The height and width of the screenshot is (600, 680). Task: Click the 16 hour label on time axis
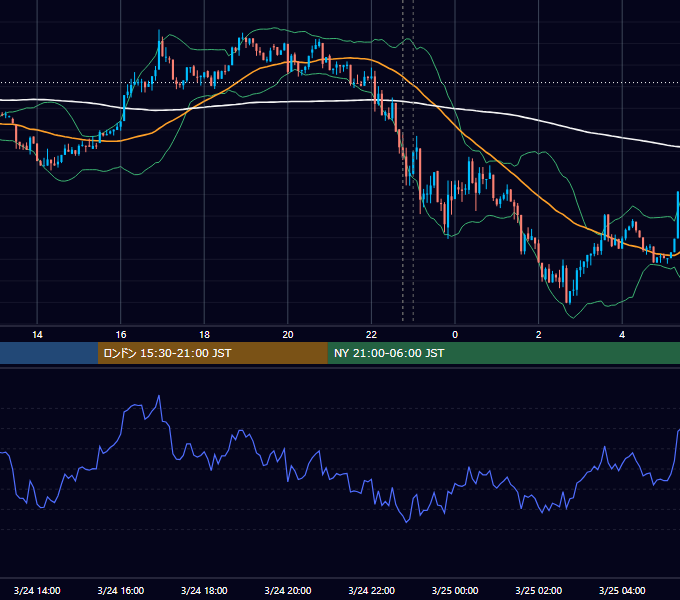121,335
